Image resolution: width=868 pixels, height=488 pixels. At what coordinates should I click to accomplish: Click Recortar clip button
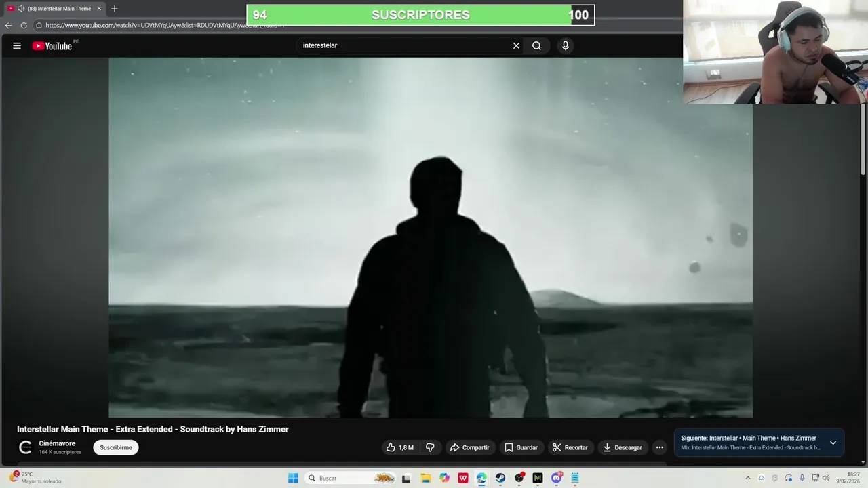570,447
